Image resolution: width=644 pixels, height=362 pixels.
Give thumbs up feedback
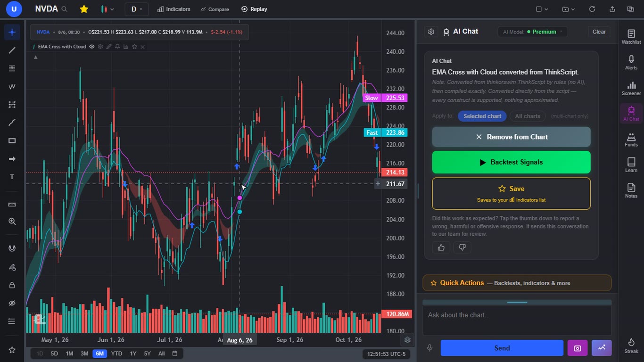pos(441,247)
